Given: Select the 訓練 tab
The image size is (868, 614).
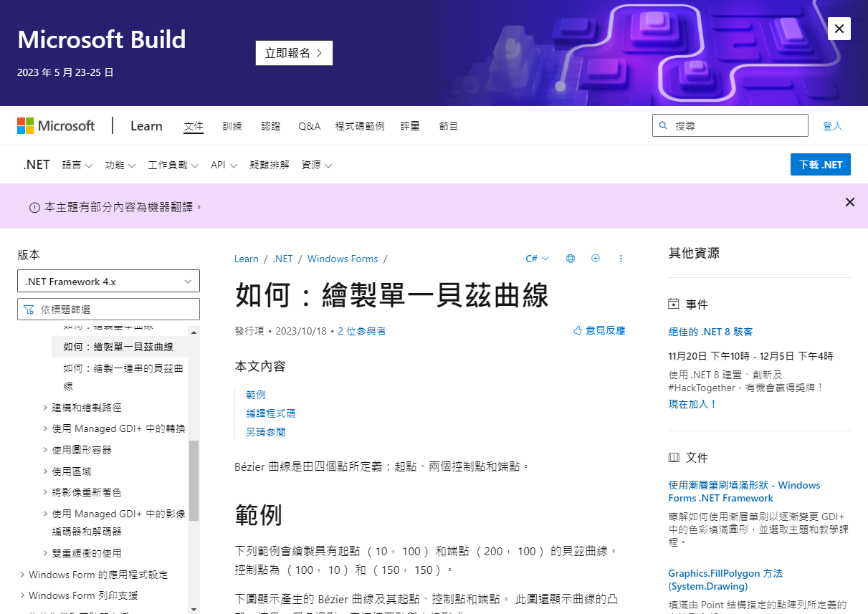Looking at the screenshot, I should [x=232, y=126].
